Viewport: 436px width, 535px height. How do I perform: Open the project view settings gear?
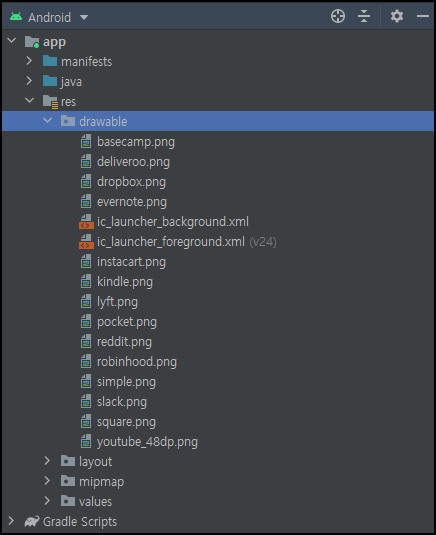pyautogui.click(x=397, y=16)
